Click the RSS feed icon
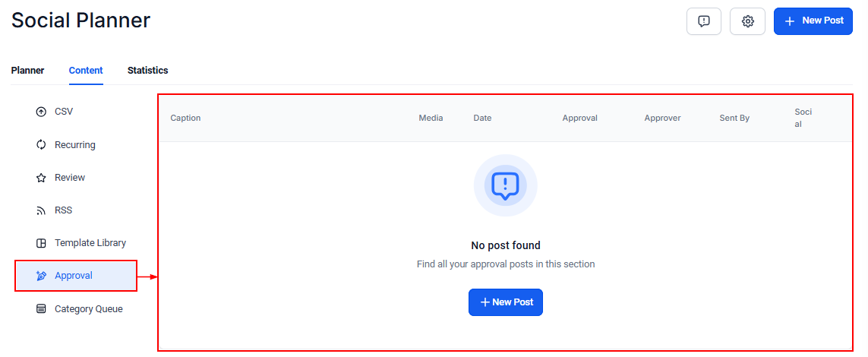 (x=41, y=210)
